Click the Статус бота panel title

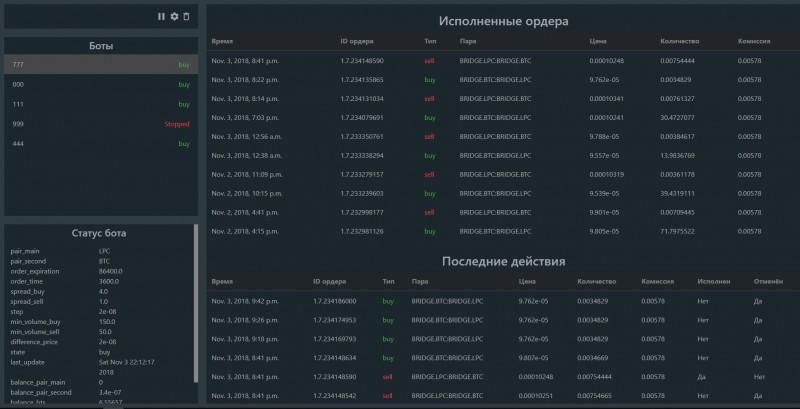coord(98,233)
